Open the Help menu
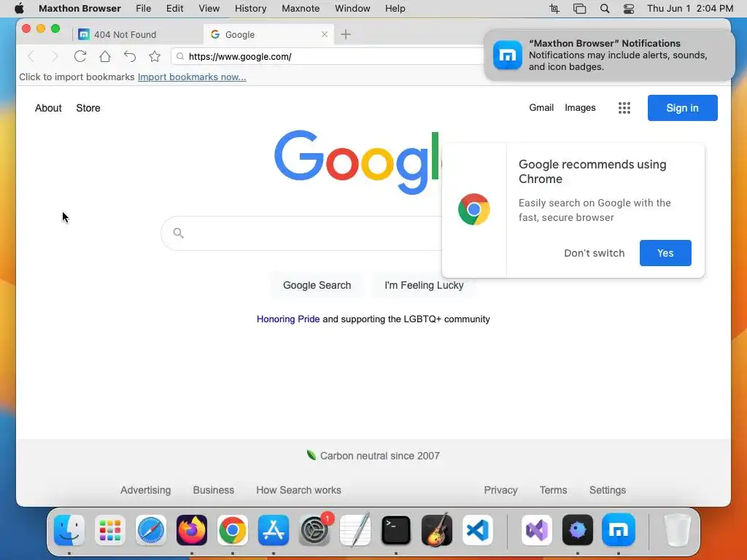The image size is (747, 560). tap(395, 8)
